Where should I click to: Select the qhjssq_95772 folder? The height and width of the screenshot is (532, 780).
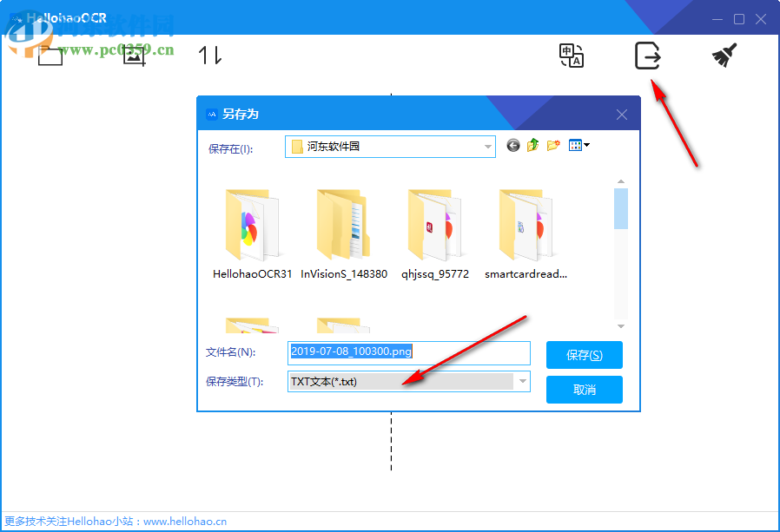pos(435,234)
